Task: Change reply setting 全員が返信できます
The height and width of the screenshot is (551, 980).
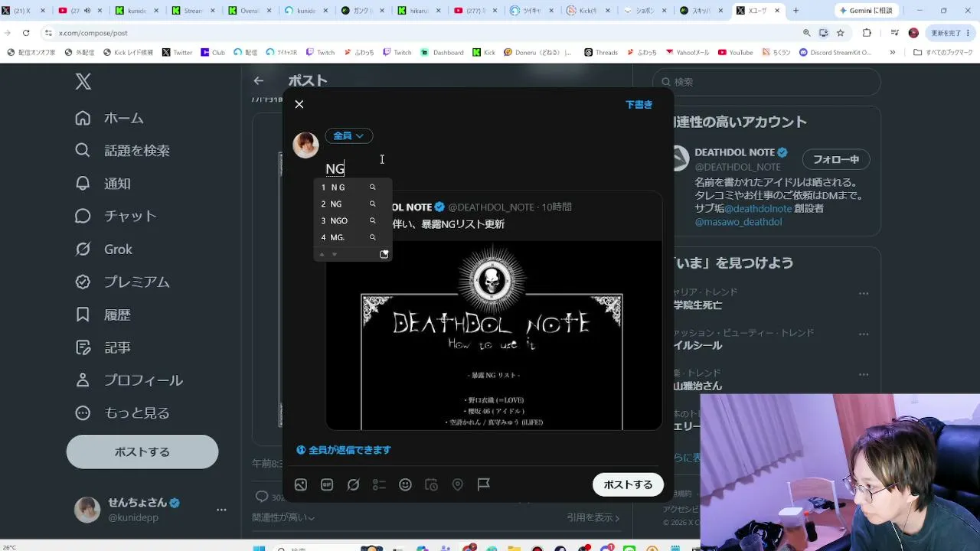Action: 344,450
